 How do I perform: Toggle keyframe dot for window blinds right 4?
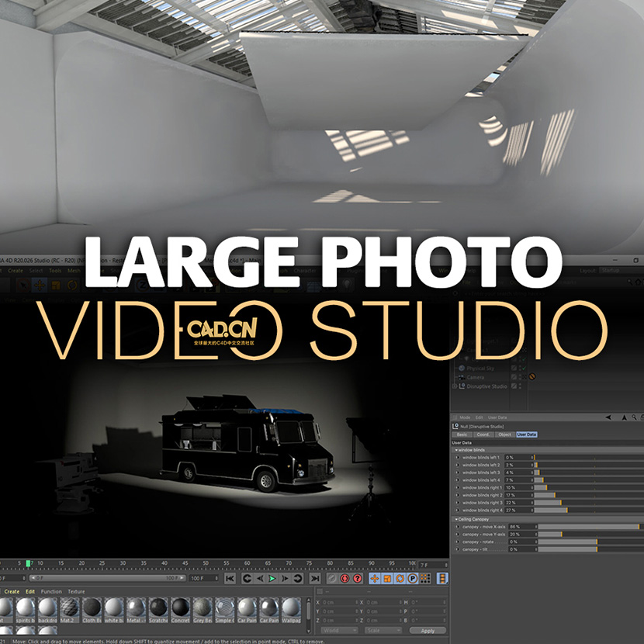(458, 510)
